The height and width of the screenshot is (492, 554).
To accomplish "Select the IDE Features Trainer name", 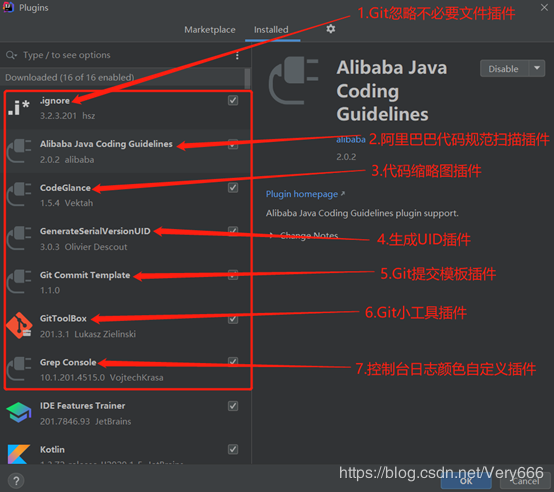I will point(82,405).
